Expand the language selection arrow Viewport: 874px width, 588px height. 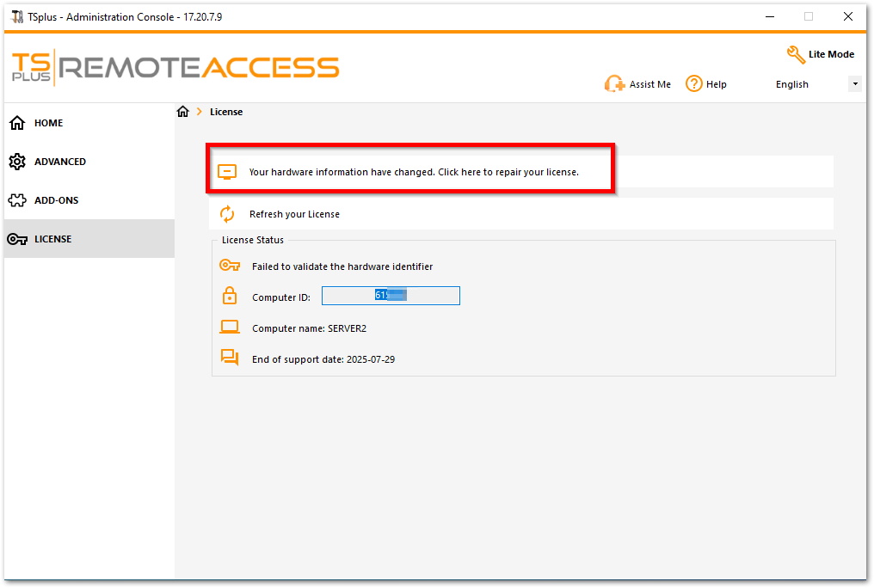coord(854,83)
